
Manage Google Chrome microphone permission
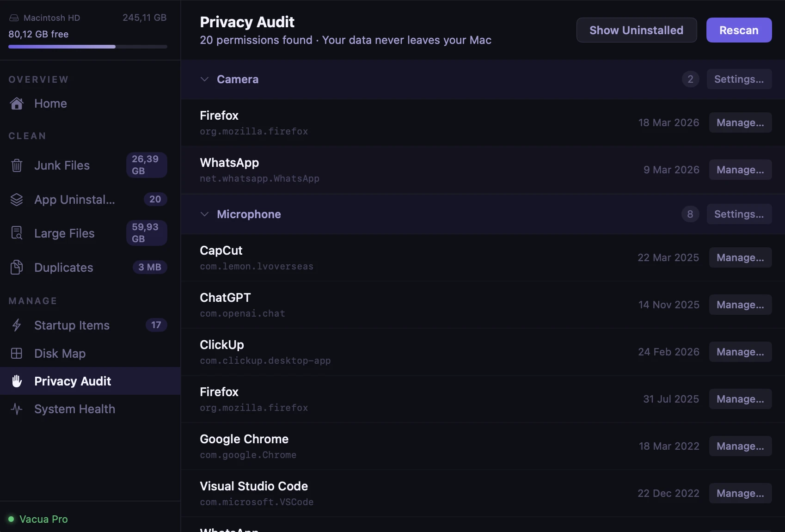click(x=740, y=446)
